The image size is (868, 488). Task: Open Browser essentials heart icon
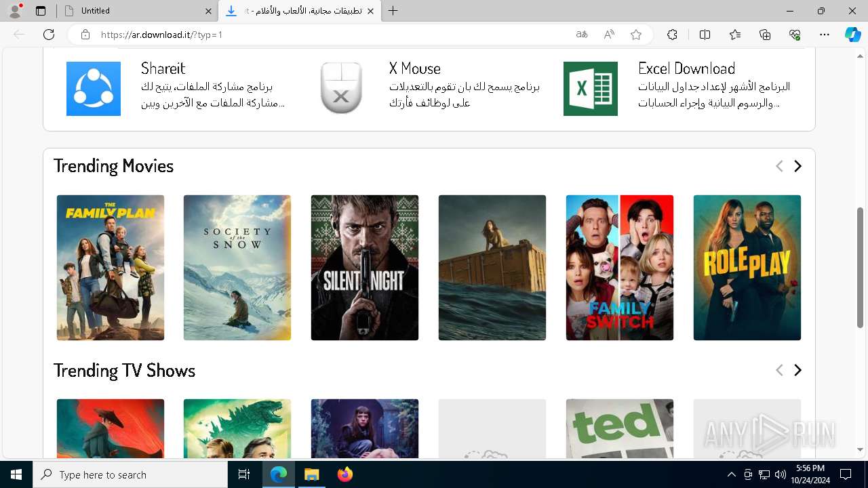coord(795,35)
